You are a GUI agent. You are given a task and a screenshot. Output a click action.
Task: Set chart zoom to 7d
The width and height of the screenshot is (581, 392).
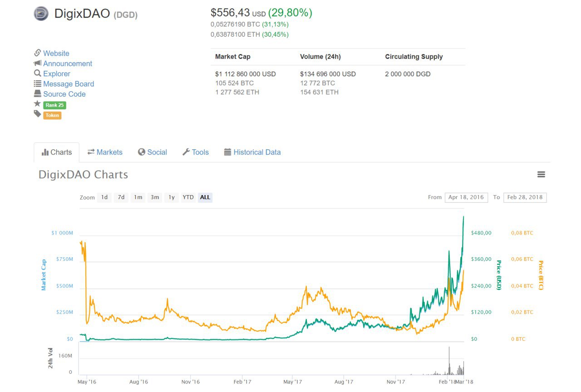pos(121,197)
